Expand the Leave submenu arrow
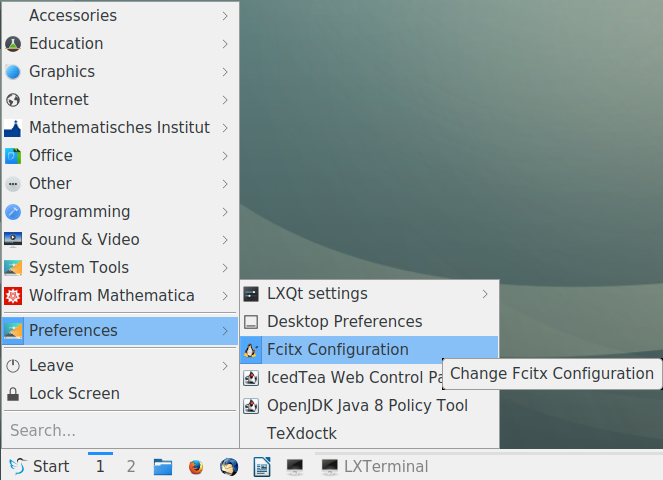This screenshot has width=663, height=480. coord(225,366)
